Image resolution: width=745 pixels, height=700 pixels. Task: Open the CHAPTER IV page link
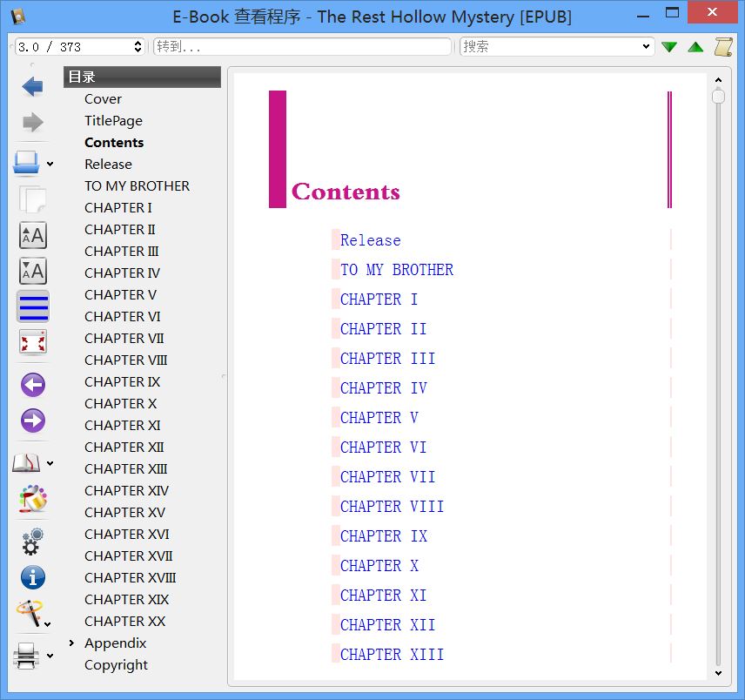tap(384, 387)
